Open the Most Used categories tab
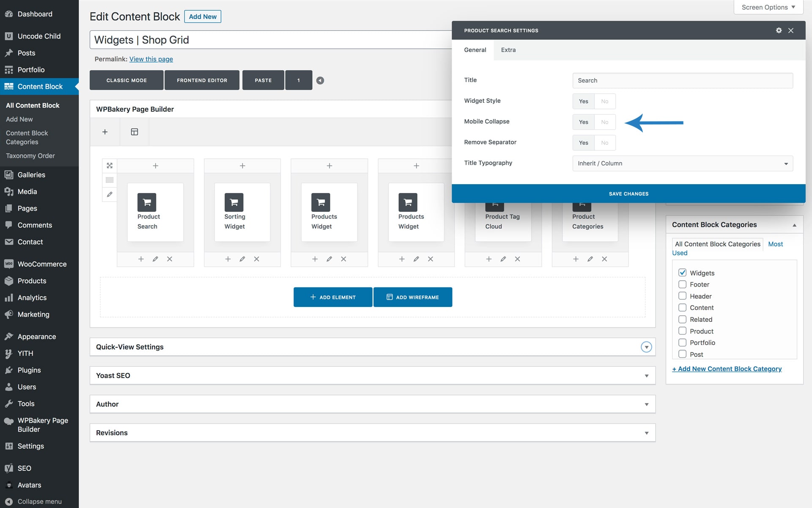This screenshot has height=508, width=812. (775, 244)
